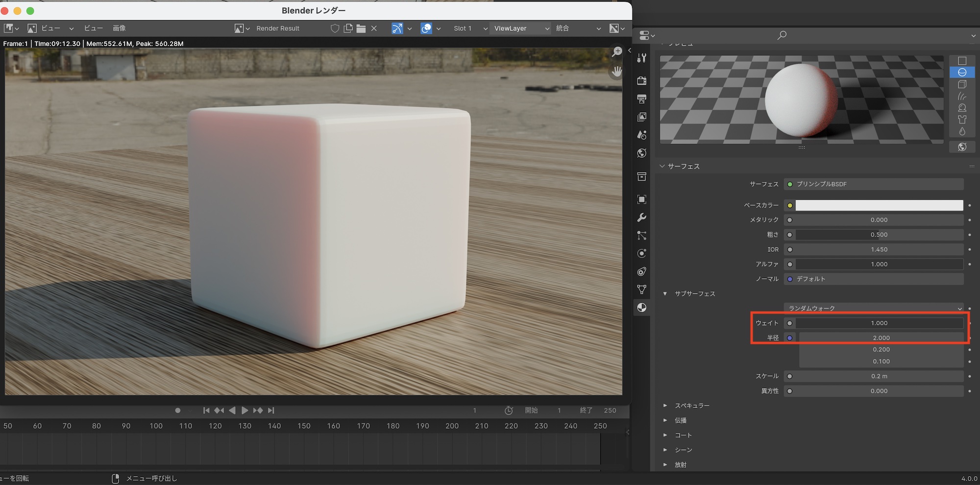Viewport: 980px width, 485px height.
Task: Select the flat plane preview type
Action: [962, 61]
